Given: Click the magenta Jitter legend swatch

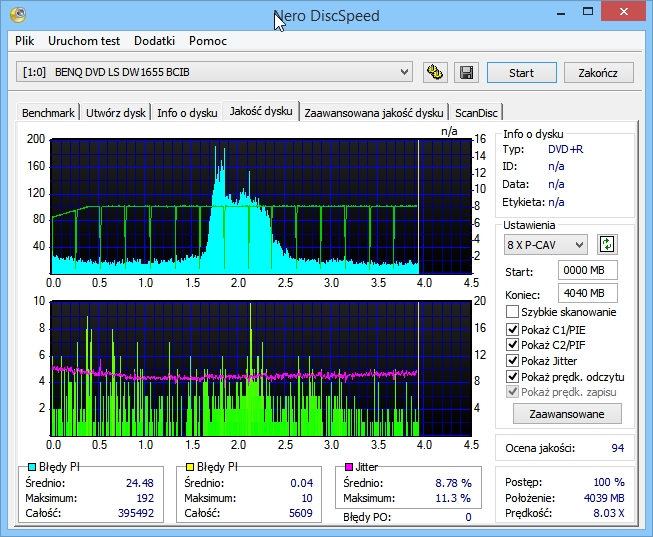Looking at the screenshot, I should (349, 467).
